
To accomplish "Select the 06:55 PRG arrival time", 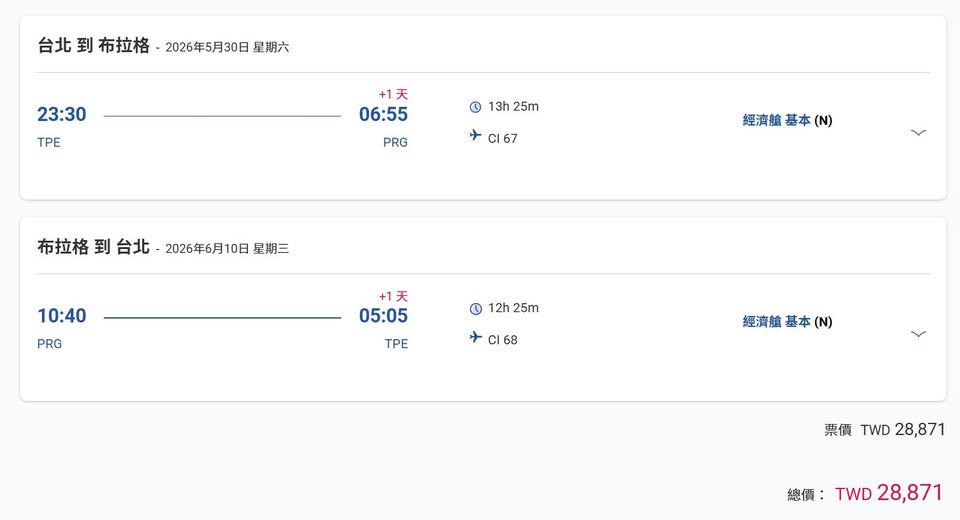I will [383, 114].
